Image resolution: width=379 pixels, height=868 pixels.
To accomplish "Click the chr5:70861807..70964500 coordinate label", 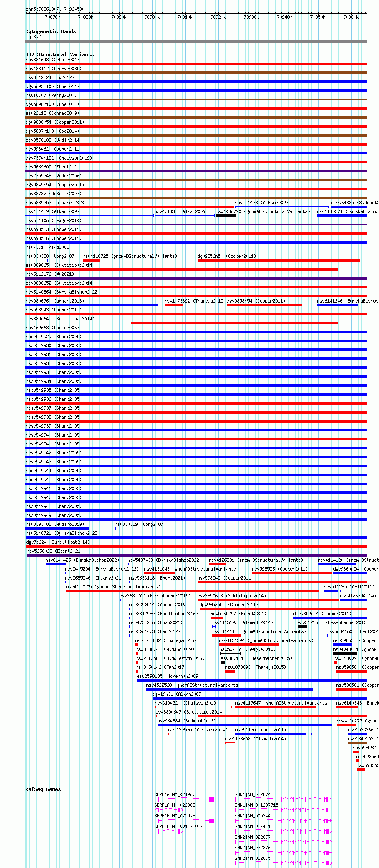I will [55, 9].
